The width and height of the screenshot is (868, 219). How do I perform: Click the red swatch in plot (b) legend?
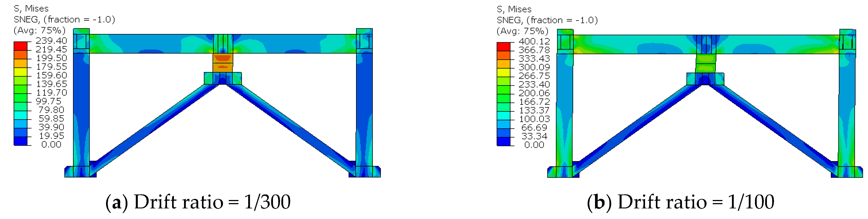pos(503,46)
